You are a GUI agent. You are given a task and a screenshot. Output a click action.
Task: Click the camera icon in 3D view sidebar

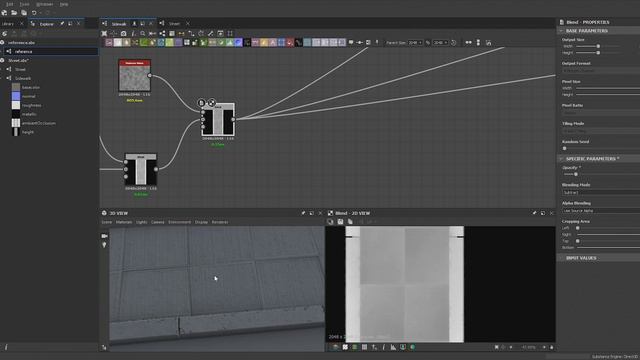104,236
